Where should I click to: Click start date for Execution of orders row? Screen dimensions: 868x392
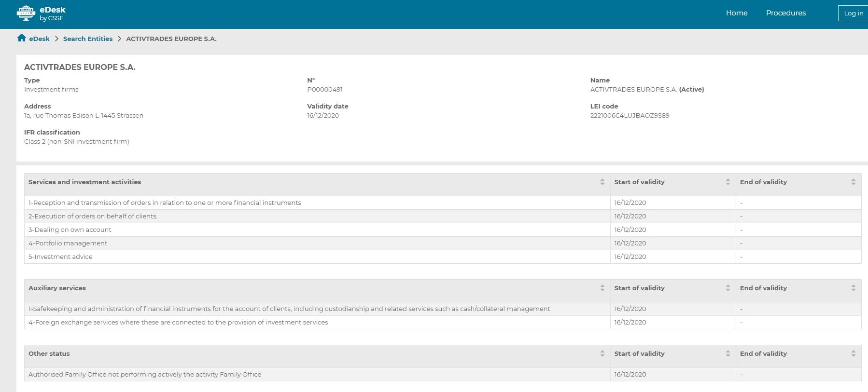(630, 216)
